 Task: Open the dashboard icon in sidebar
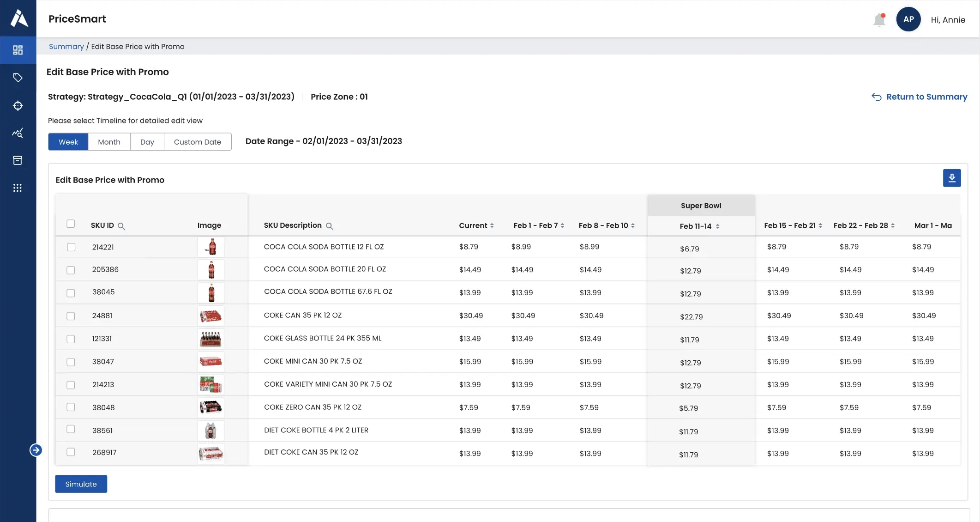[18, 50]
